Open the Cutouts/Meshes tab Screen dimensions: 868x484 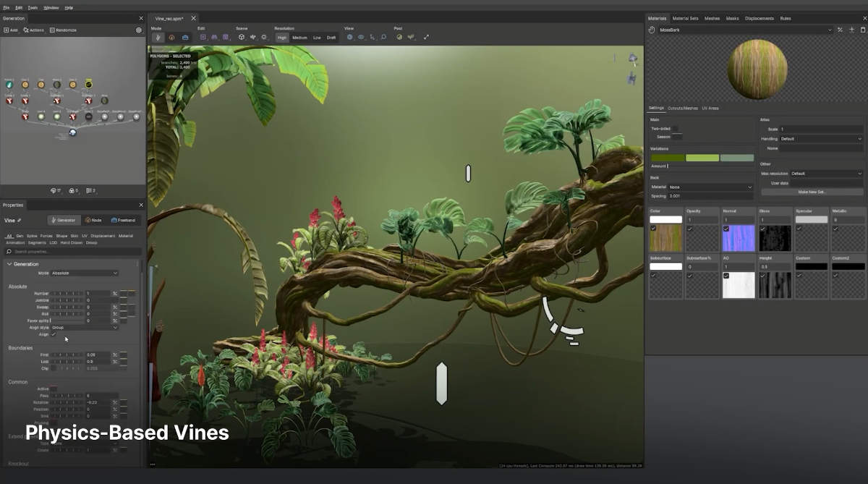(683, 108)
